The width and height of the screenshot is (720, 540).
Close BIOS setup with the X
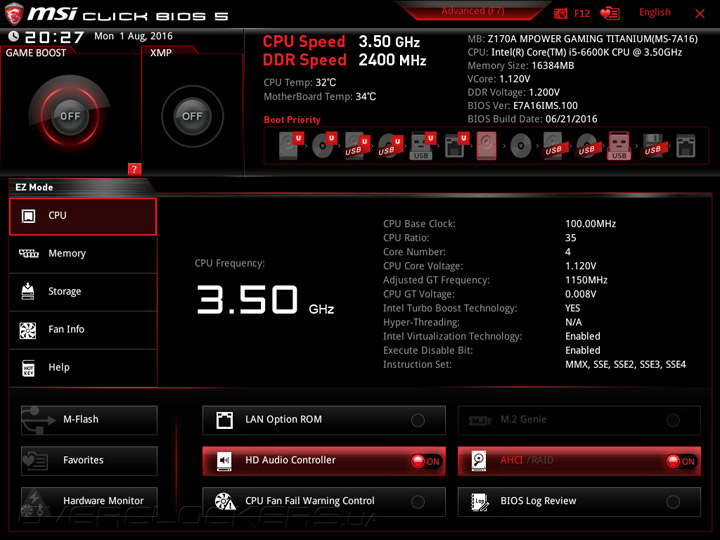point(699,14)
